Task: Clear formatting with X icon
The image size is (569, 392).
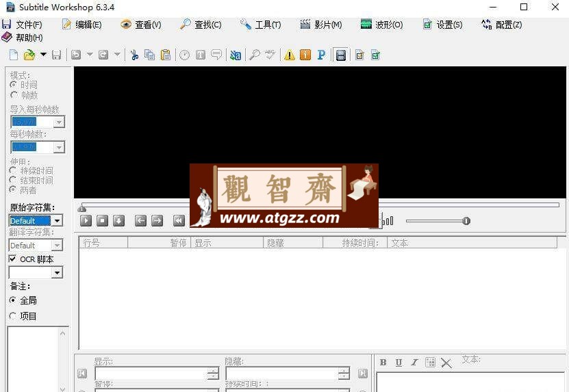Action: tap(446, 363)
